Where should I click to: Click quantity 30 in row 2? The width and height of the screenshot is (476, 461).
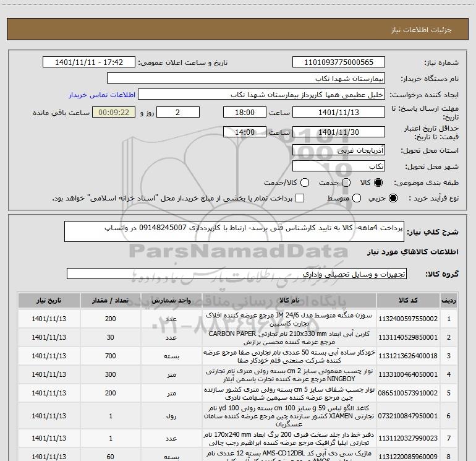tap(111, 337)
